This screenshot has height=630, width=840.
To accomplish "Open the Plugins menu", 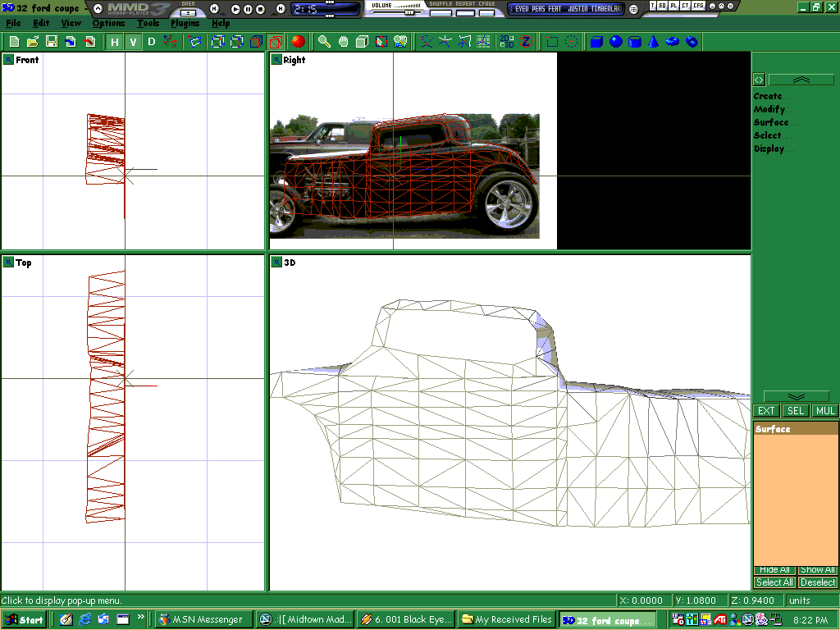I will point(185,23).
